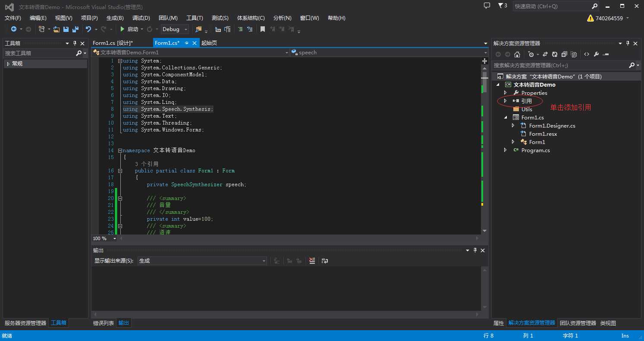Click the Uncomment Selection toolbar icon
The width and height of the screenshot is (644, 341).
tap(249, 29)
